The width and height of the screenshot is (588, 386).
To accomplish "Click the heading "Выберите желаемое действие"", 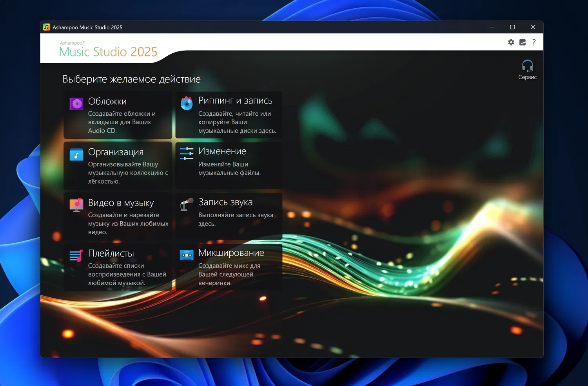I will pos(132,79).
